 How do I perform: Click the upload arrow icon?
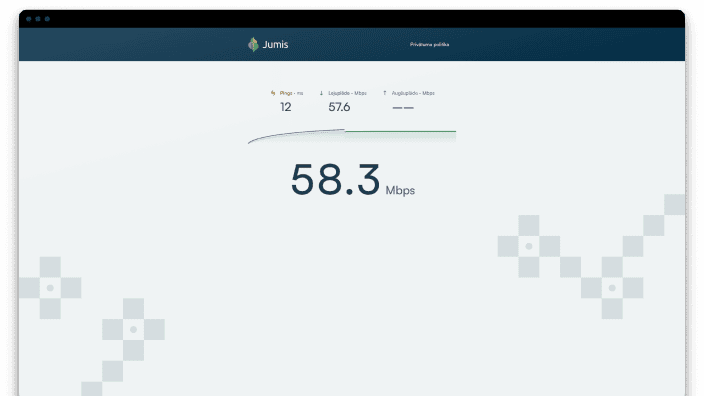[384, 93]
